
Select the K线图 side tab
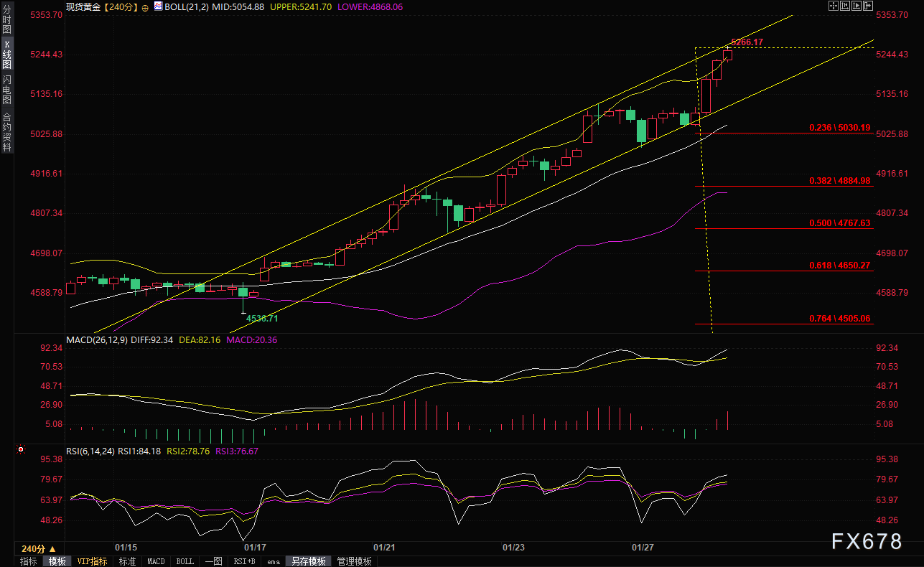coord(6,54)
